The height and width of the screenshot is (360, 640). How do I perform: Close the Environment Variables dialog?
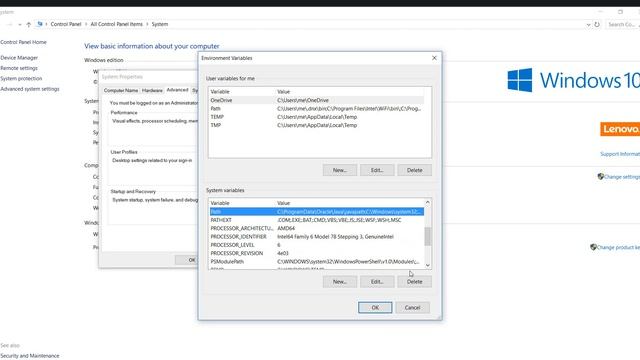tap(434, 58)
